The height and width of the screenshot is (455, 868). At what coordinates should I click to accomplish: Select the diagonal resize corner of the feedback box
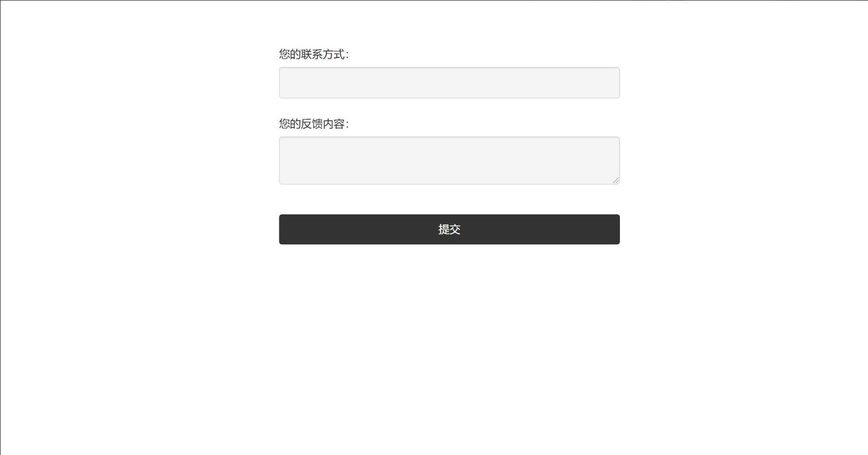pos(616,180)
